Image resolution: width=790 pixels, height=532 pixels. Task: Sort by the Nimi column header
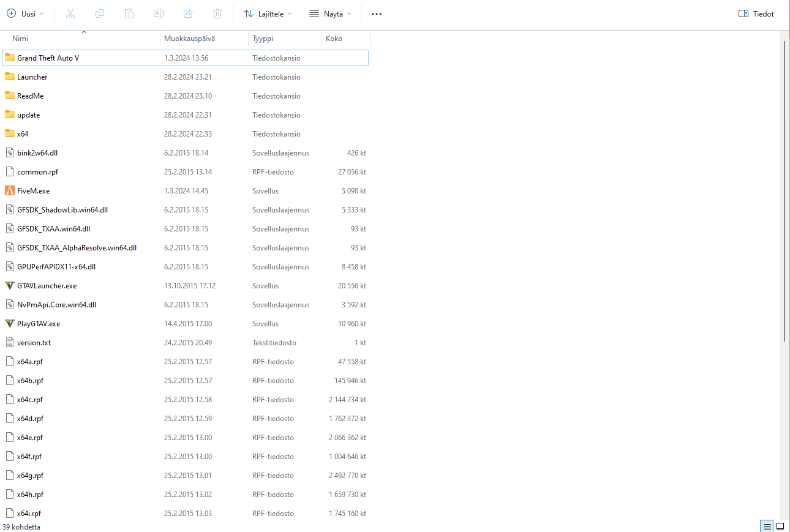point(20,39)
